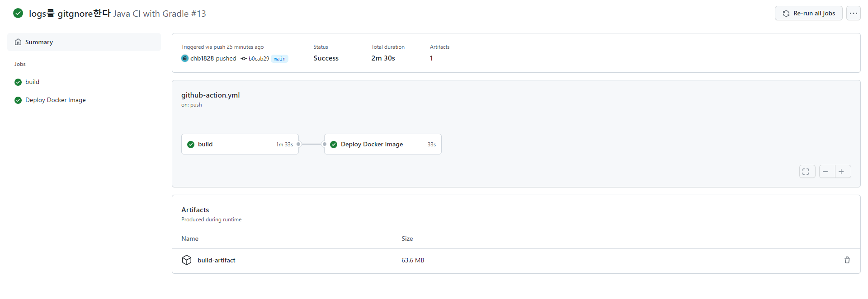Click the '2m 30s' total duration
This screenshot has width=868, height=299.
point(383,58)
